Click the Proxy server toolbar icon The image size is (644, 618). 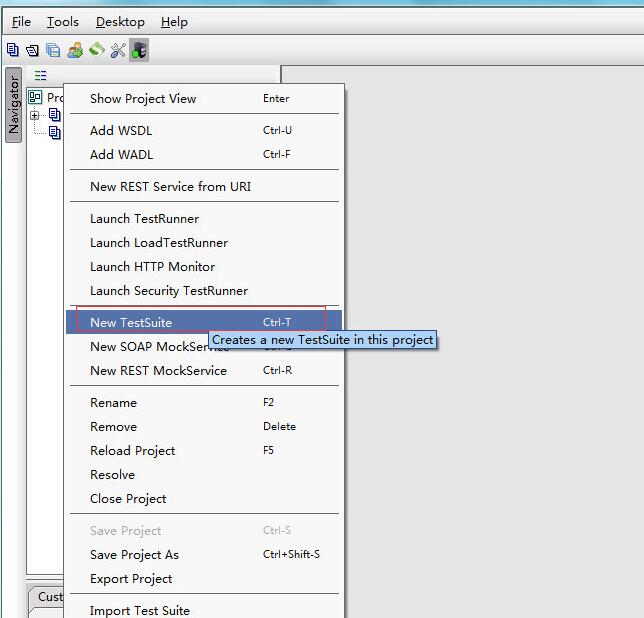pos(139,51)
